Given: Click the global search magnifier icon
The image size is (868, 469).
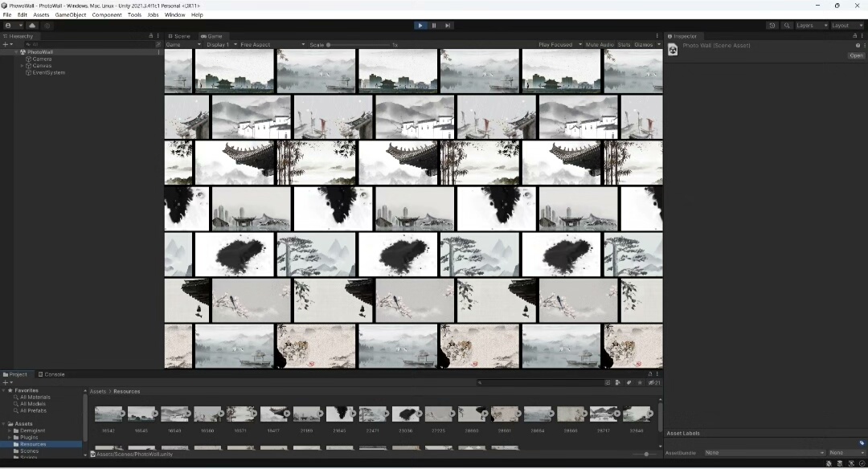Looking at the screenshot, I should [x=787, y=26].
